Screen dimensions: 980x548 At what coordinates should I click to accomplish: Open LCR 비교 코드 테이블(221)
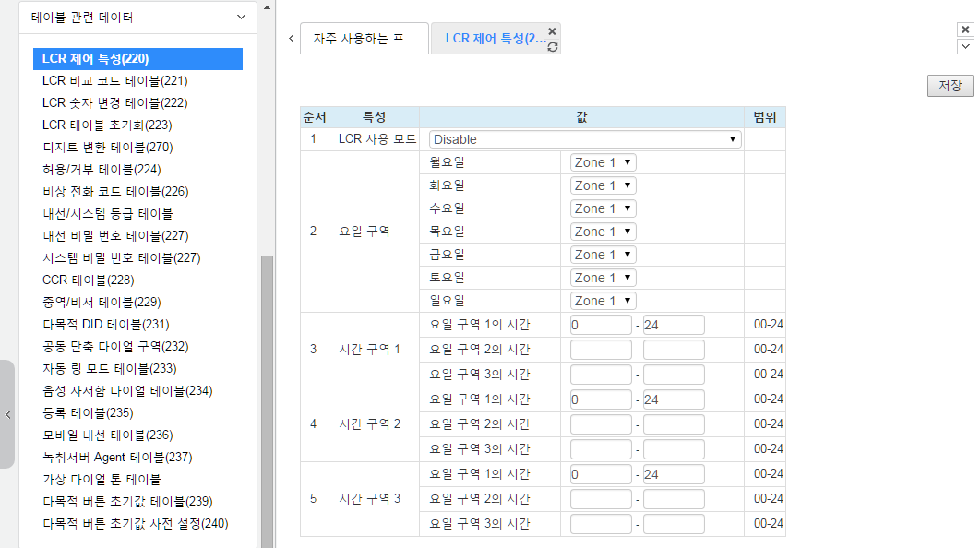click(x=115, y=80)
